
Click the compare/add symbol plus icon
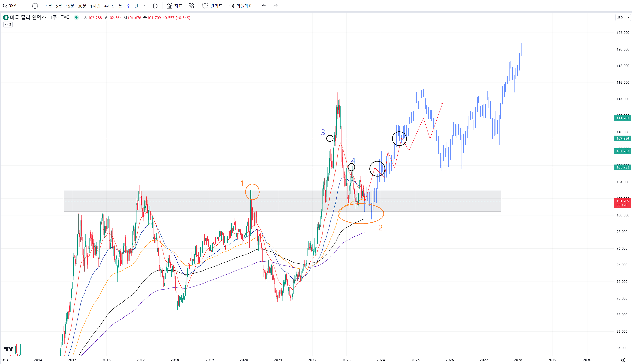pyautogui.click(x=35, y=6)
